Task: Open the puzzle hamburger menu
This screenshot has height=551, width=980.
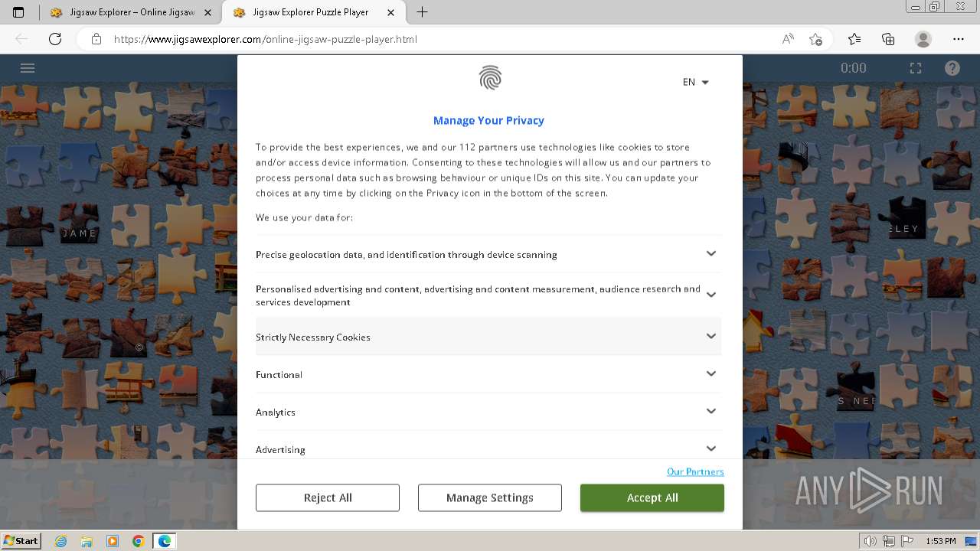Action: (x=28, y=68)
